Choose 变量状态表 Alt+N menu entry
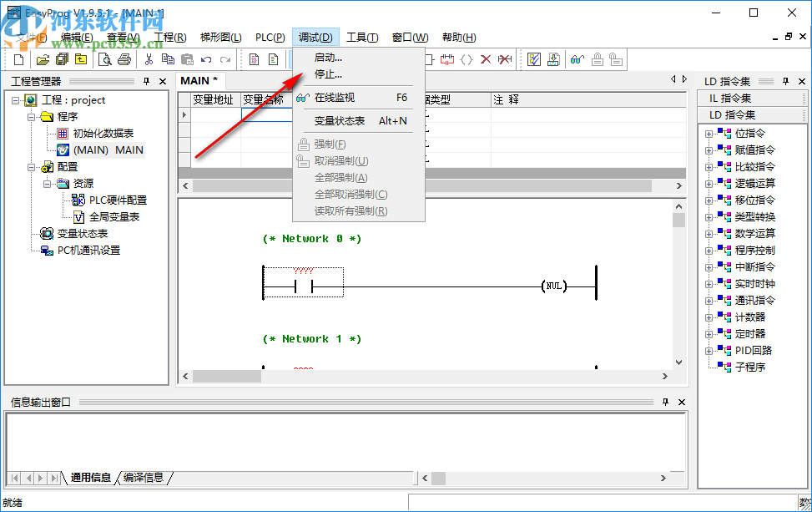This screenshot has height=512, width=812. tap(358, 121)
